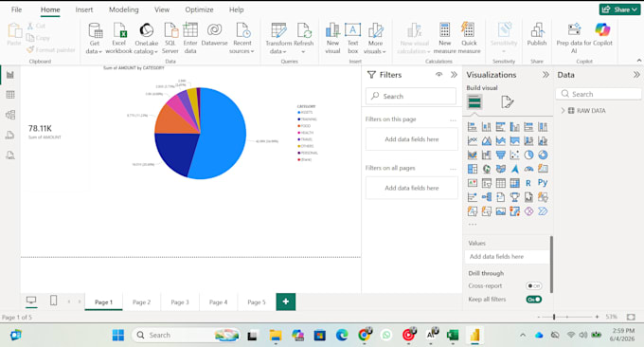Image resolution: width=644 pixels, height=347 pixels.
Task: Switch to mobile layout
Action: tap(53, 301)
